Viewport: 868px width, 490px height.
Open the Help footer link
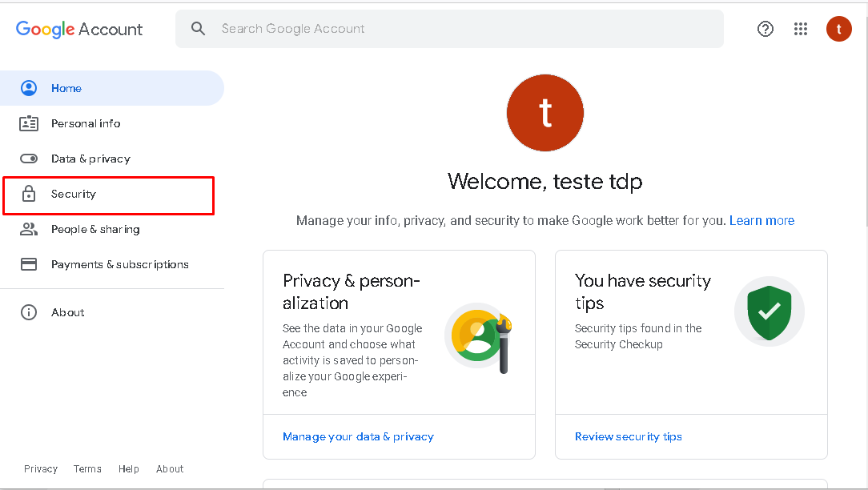click(x=128, y=469)
